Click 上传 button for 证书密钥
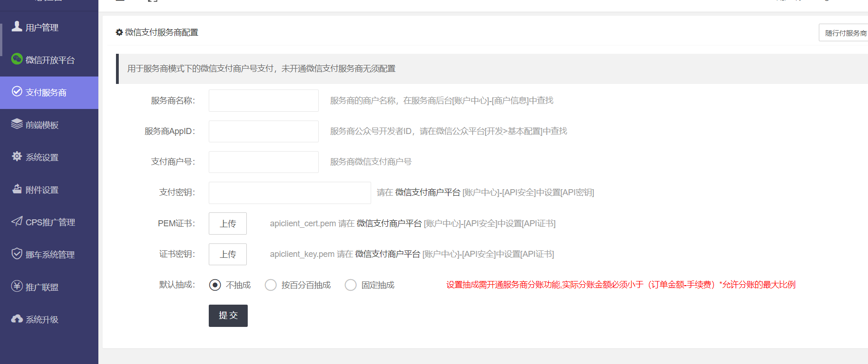The height and width of the screenshot is (364, 868). (x=228, y=254)
